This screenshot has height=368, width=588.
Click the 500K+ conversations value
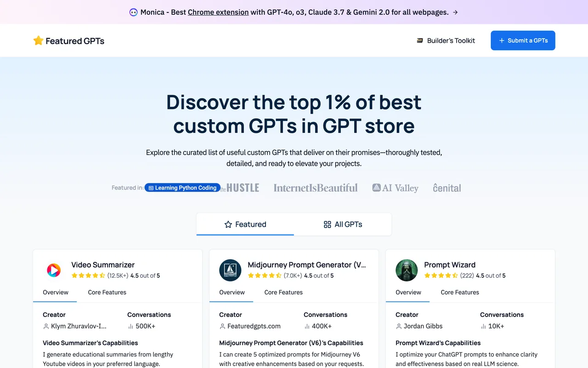[145, 326]
